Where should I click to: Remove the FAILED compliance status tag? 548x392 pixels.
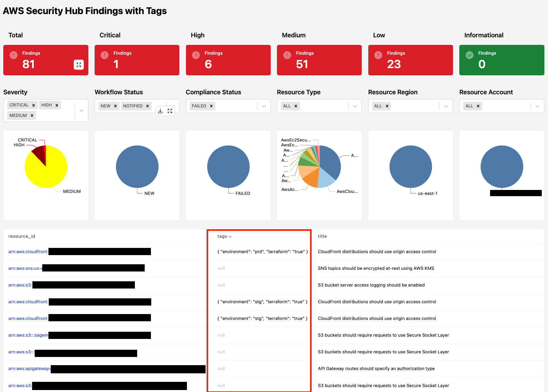[211, 106]
